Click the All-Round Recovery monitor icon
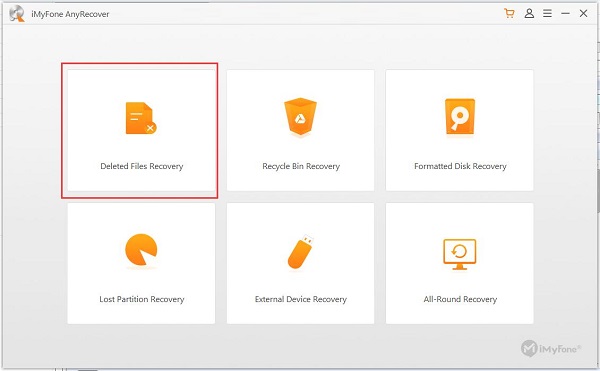600x371 pixels. [460, 254]
